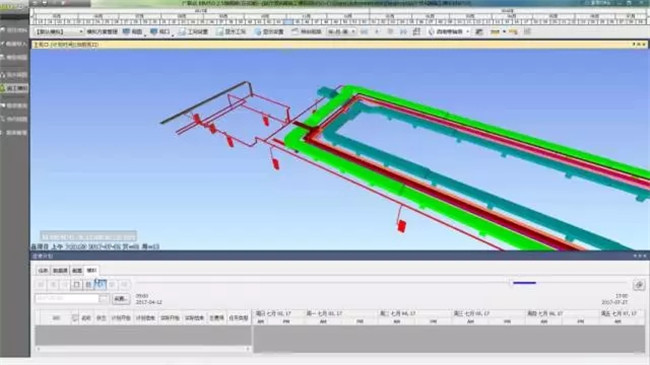Screen dimensions: 650x365
Task: Click the button right of the date field
Action: [121, 299]
